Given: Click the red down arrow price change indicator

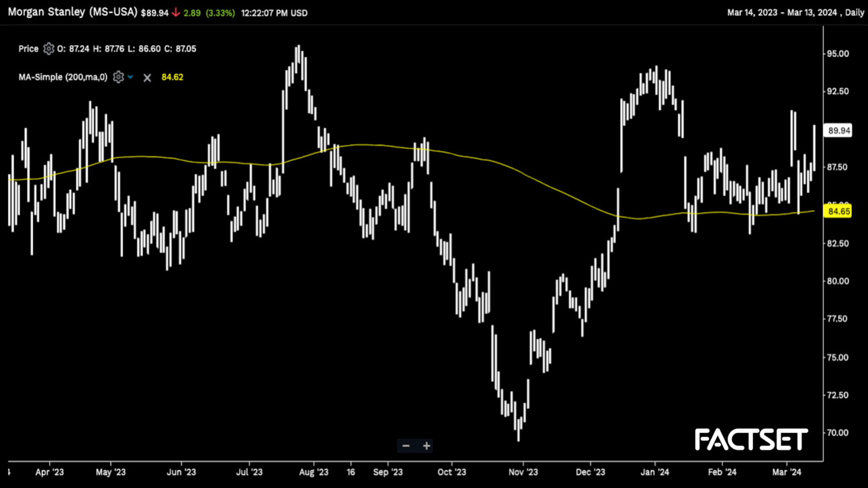Looking at the screenshot, I should pyautogui.click(x=176, y=13).
